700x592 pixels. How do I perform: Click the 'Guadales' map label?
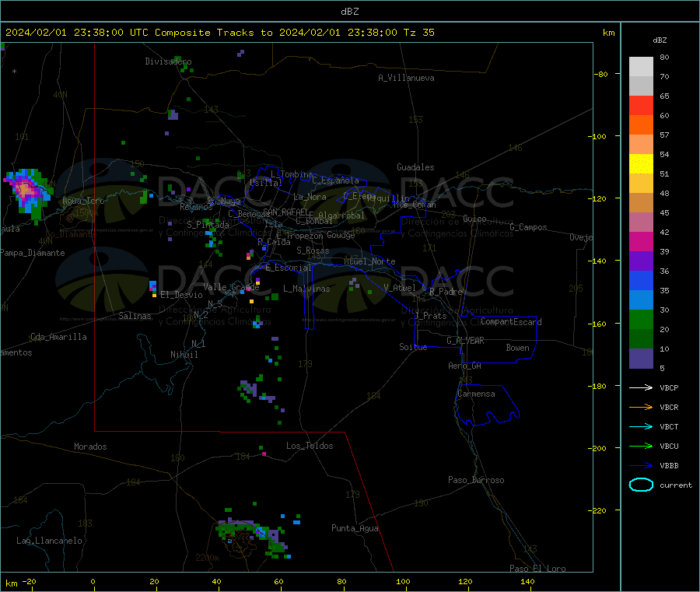point(415,167)
